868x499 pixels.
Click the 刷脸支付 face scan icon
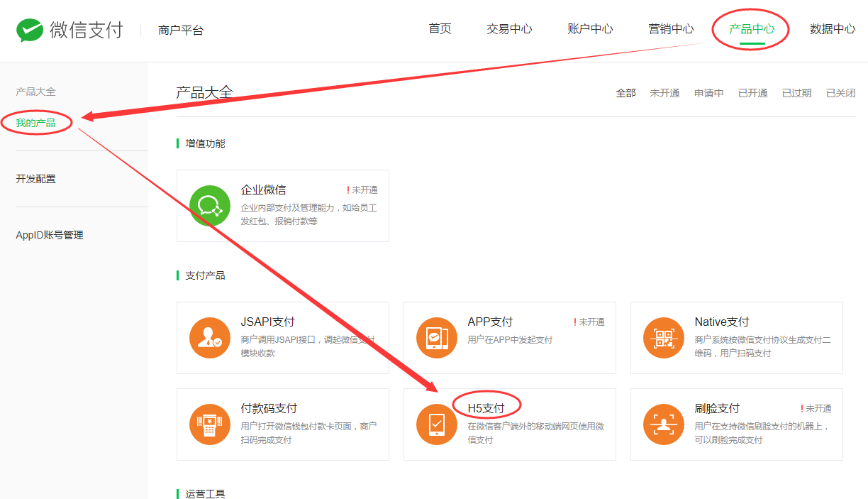pyautogui.click(x=664, y=424)
